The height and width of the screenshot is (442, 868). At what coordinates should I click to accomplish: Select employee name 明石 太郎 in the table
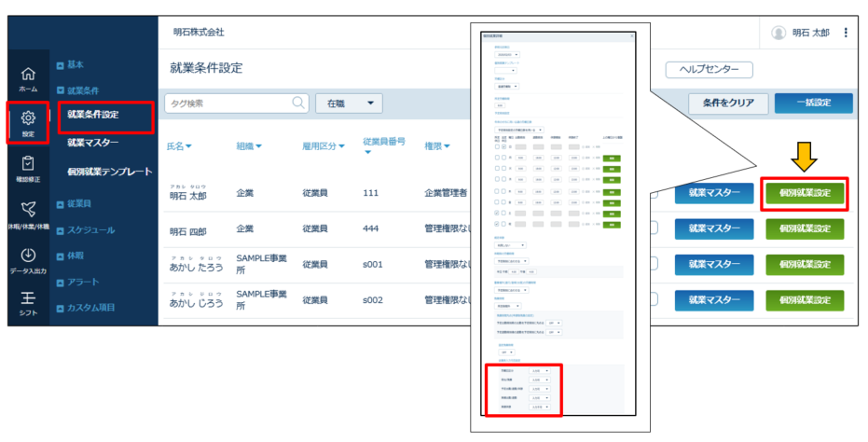(x=187, y=196)
